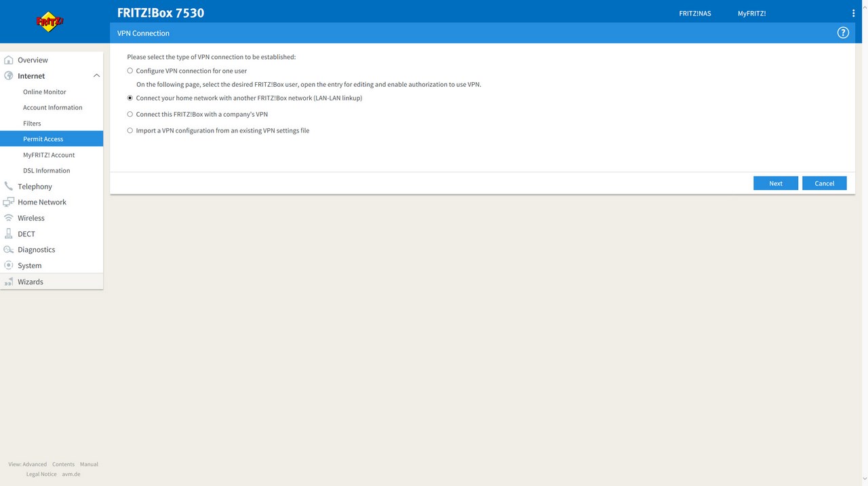
Task: Click the Wireless wifi icon
Action: pos(9,218)
